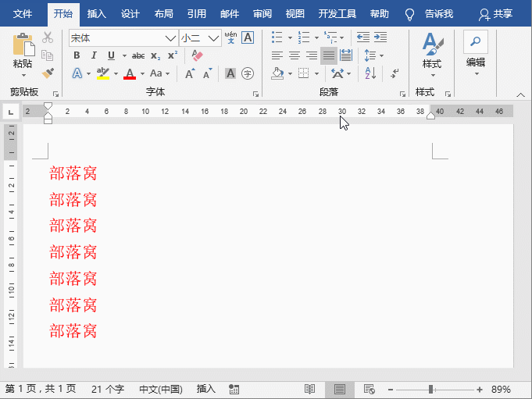Apply distributed alignment
Image resolution: width=532 pixels, height=399 pixels.
click(346, 55)
